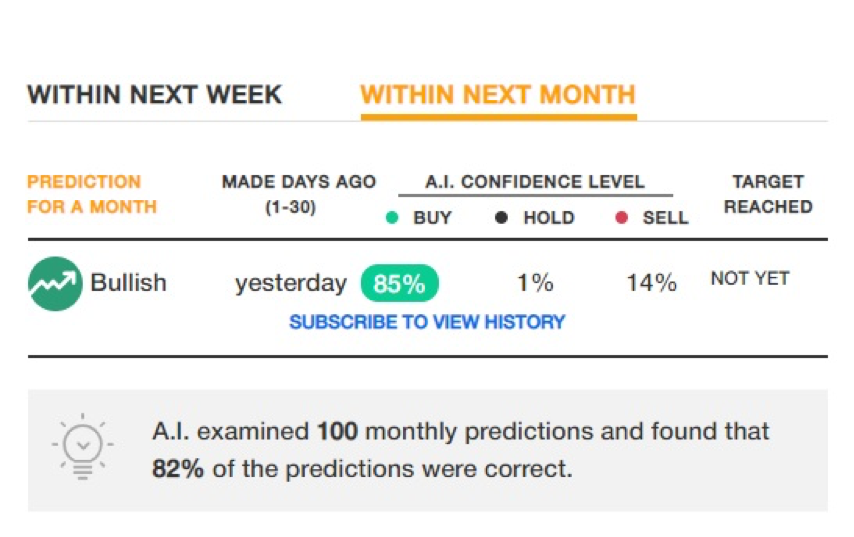Click the NOT YET target status
Viewport: 854px width, 537px height.
point(750,278)
